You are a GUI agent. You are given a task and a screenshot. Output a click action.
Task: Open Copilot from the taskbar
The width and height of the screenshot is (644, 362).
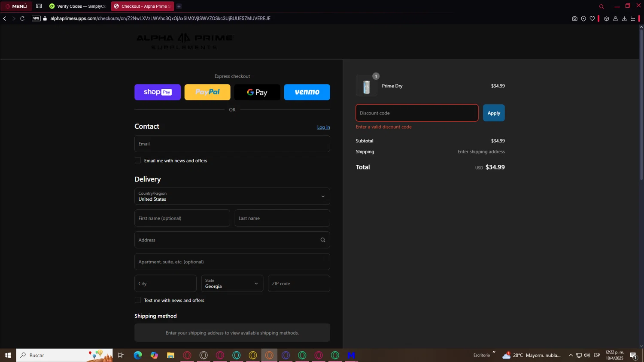click(154, 355)
